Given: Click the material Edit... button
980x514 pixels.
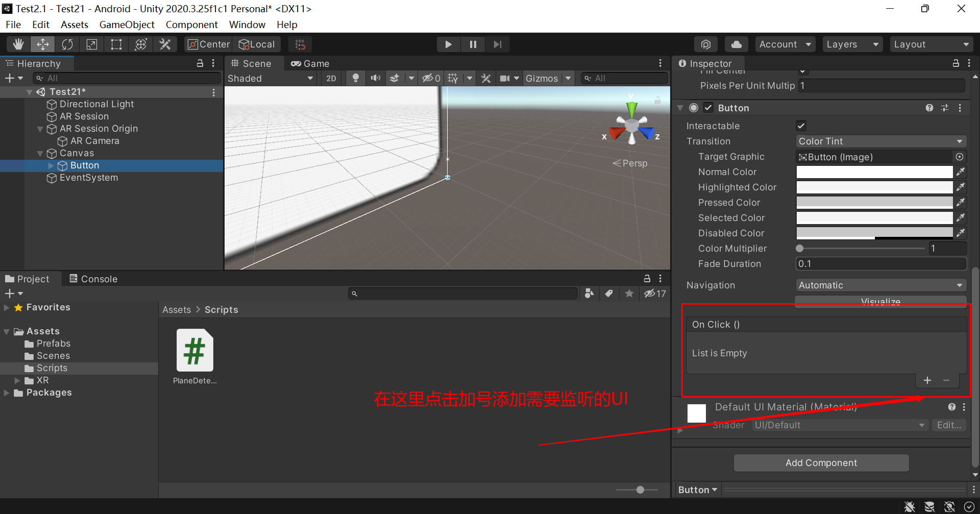Looking at the screenshot, I should [949, 425].
